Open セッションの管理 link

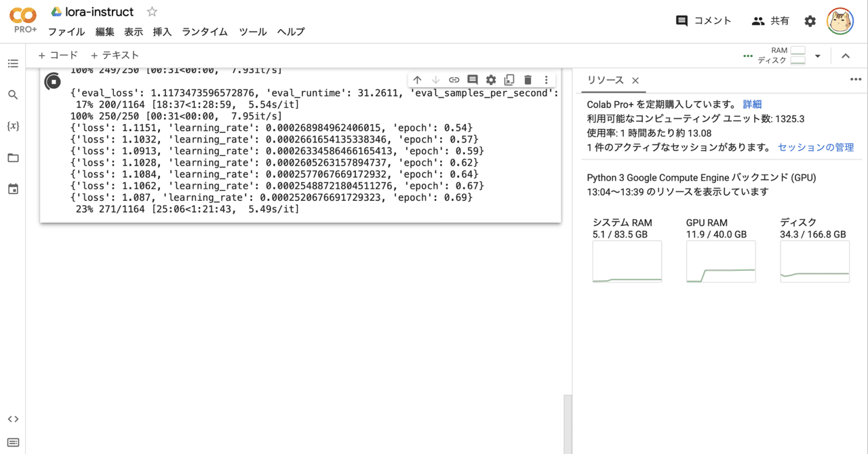click(x=816, y=147)
